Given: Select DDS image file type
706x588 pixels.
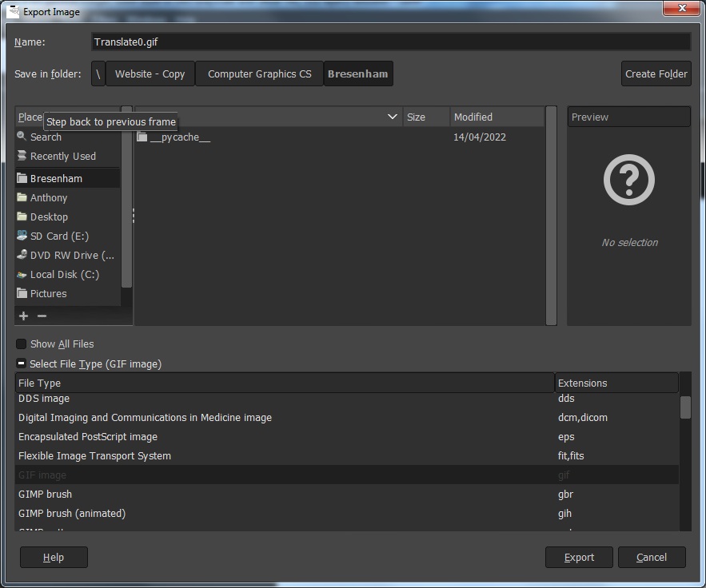Looking at the screenshot, I should 347,398.
